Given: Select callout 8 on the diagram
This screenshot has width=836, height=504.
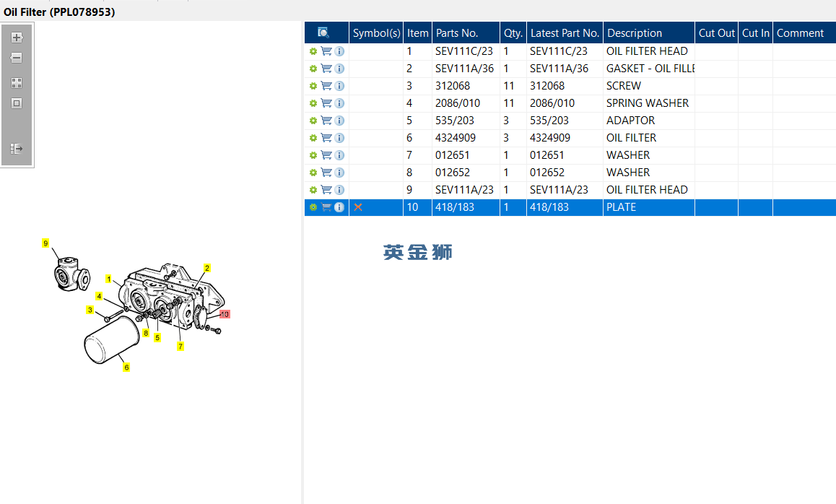Looking at the screenshot, I should click(x=146, y=334).
